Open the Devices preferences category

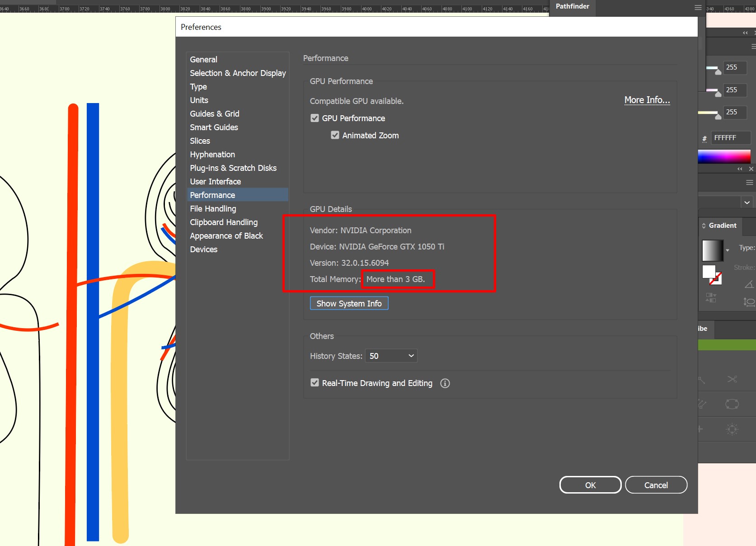tap(204, 249)
